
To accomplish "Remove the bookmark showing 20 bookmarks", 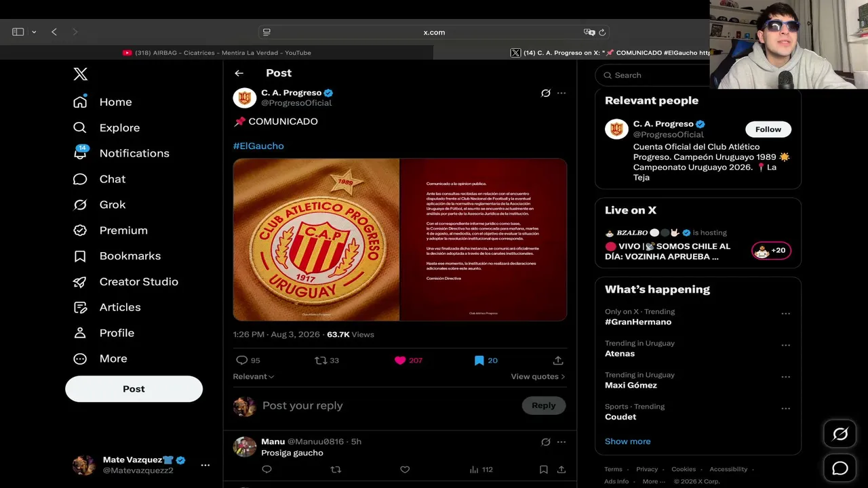I will click(x=486, y=361).
